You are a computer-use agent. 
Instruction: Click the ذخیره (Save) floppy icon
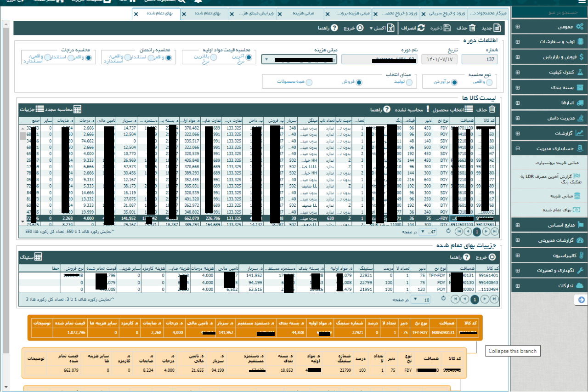coord(447,28)
